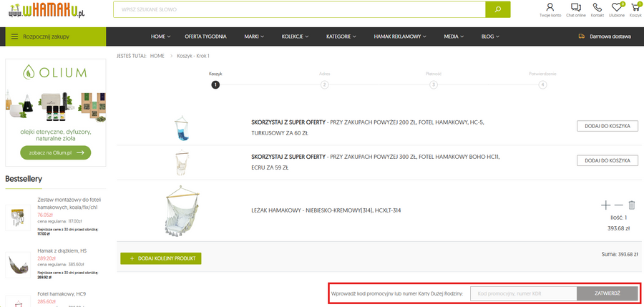Increase quantity with plus icon

point(606,205)
